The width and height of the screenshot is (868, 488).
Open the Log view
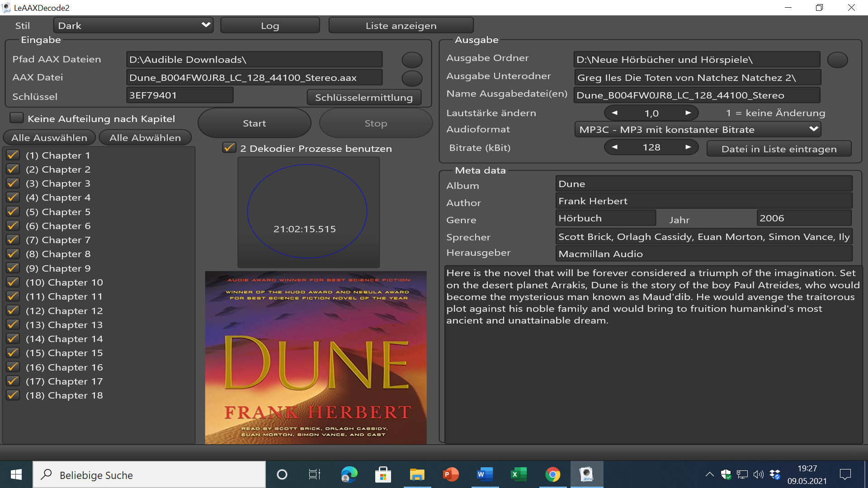point(270,26)
